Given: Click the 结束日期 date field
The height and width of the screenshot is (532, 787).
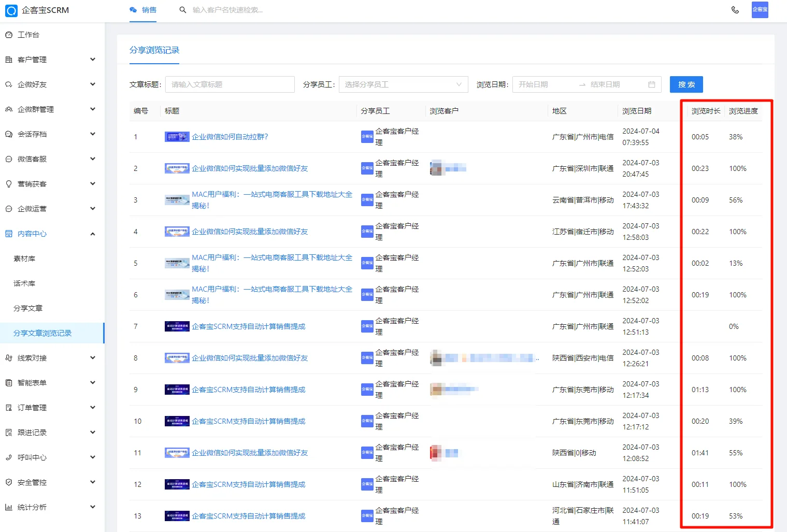Looking at the screenshot, I should point(617,84).
